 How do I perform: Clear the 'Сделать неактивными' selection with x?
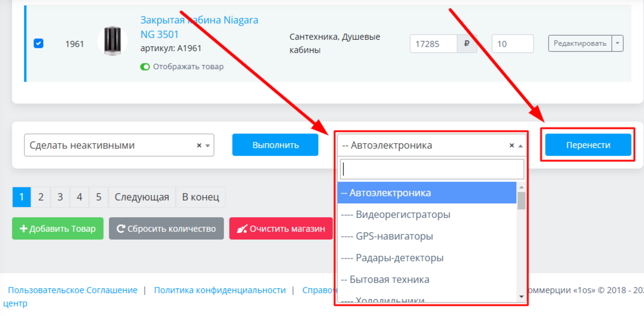pyautogui.click(x=199, y=145)
